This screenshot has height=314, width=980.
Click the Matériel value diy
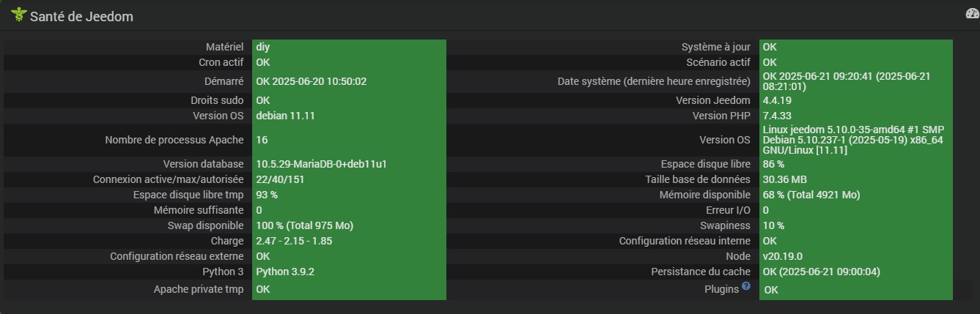(x=263, y=47)
